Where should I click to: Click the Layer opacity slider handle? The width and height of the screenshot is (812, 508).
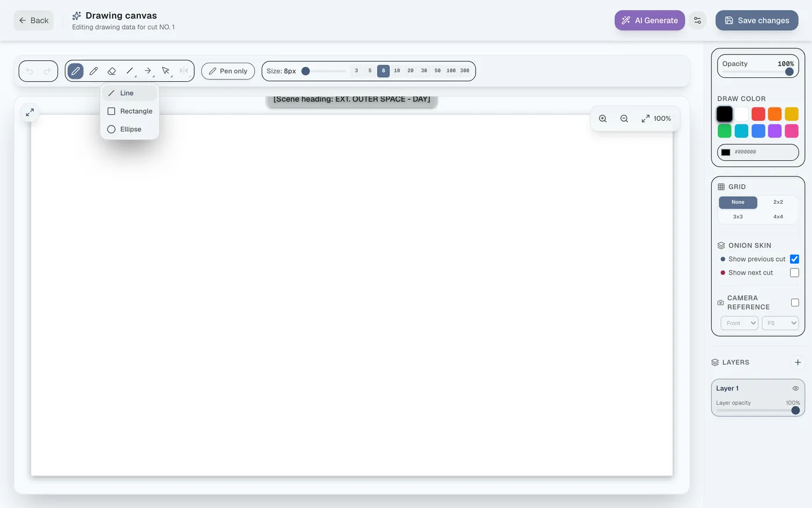coord(796,410)
